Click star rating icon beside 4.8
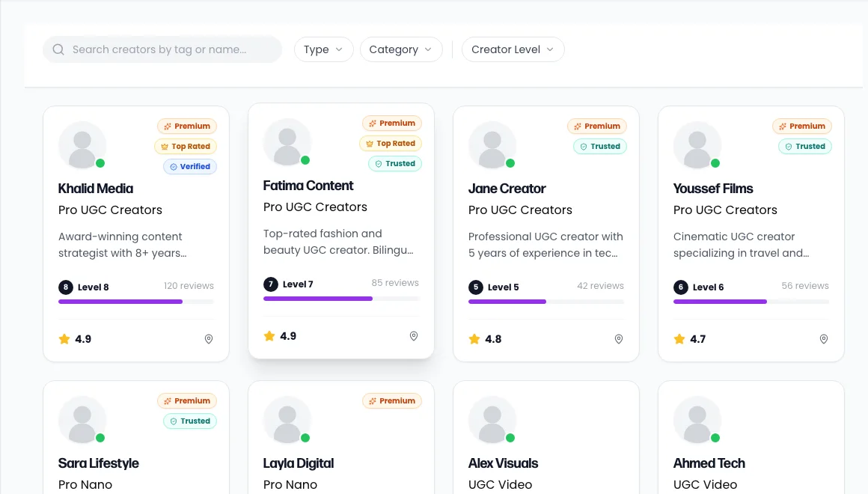 point(474,339)
